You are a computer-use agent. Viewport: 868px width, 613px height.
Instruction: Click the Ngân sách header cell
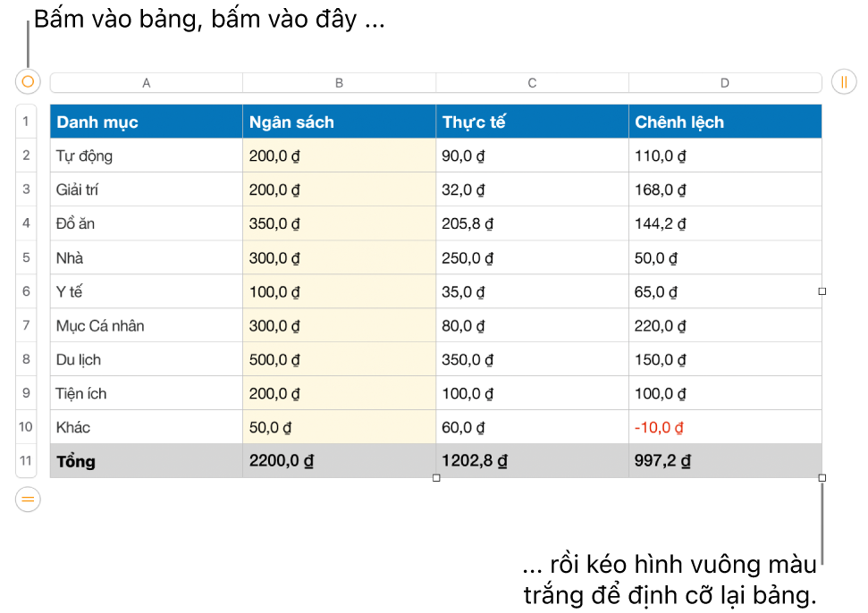[340, 122]
